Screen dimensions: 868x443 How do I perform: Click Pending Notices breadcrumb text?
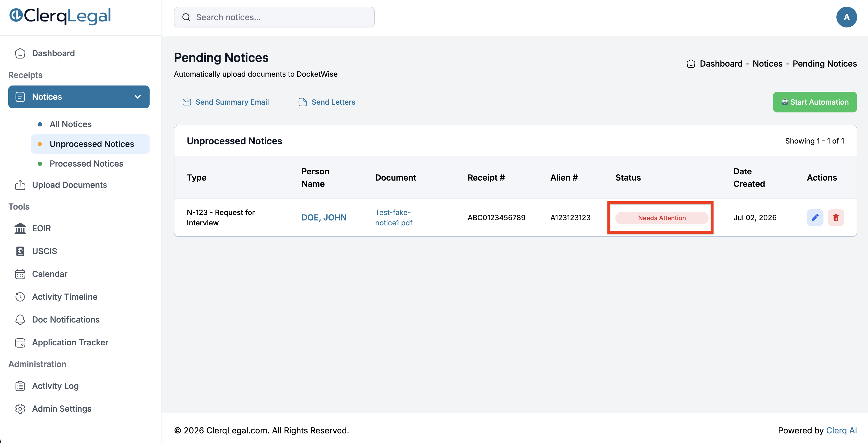tap(825, 64)
